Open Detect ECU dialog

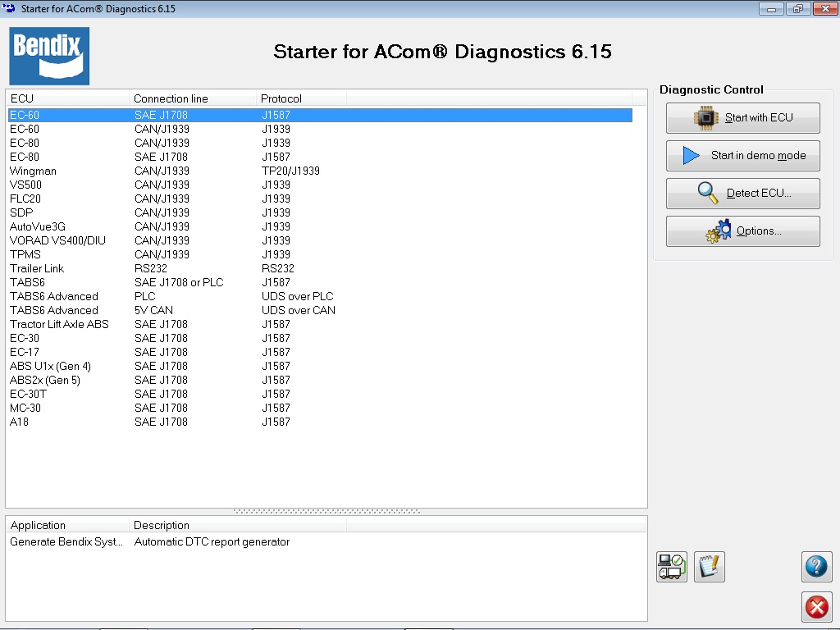(742, 194)
